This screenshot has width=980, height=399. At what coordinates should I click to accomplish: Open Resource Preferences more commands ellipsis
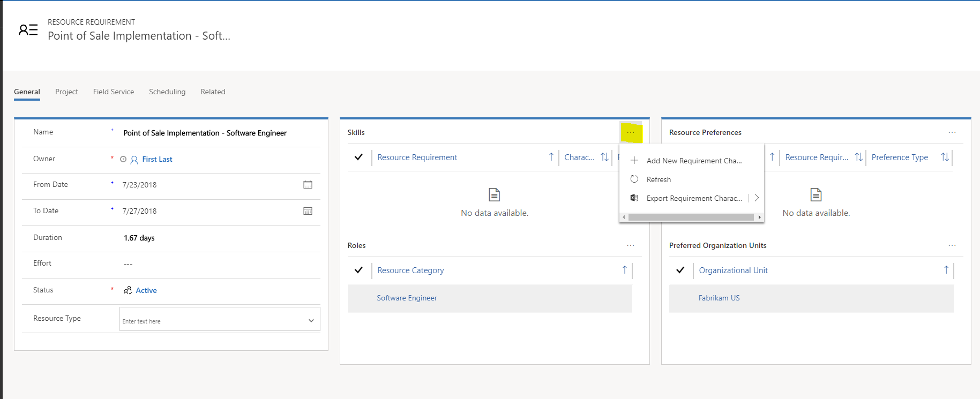952,132
